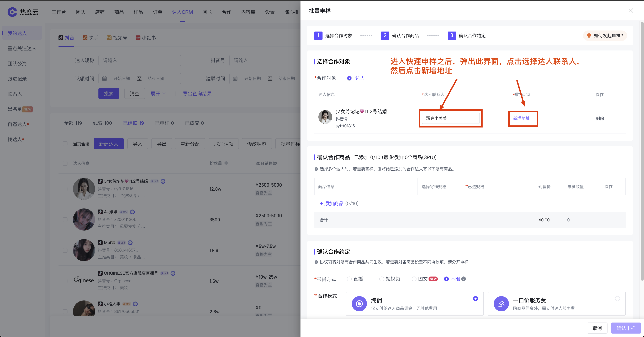The image size is (644, 337).
Task: Click calendar icon in 认领时间 field
Action: (x=104, y=79)
